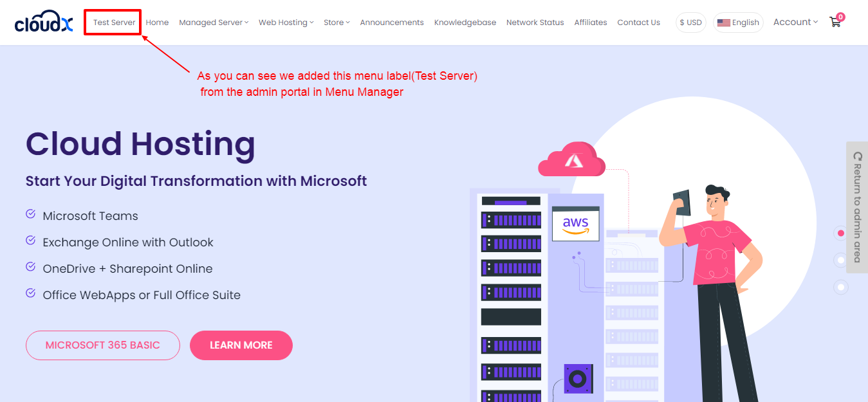Open the Account dropdown menu

(x=795, y=22)
